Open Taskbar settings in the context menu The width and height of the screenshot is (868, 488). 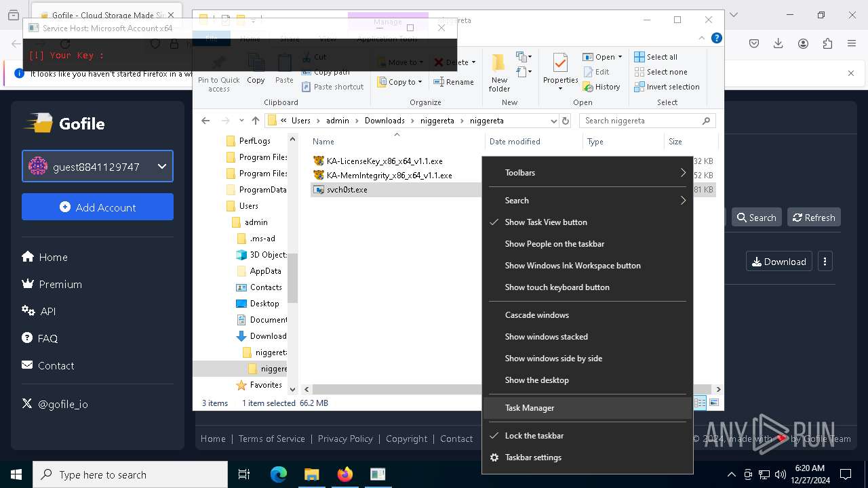tap(587, 457)
